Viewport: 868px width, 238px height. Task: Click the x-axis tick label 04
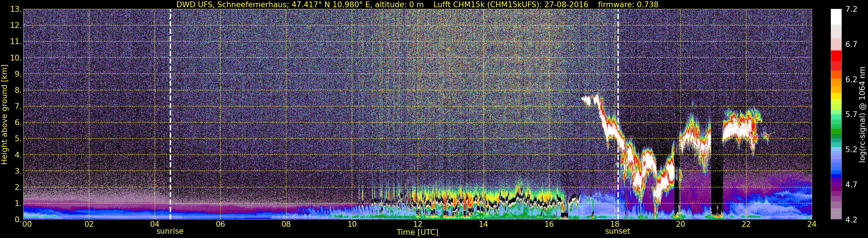[x=155, y=224]
